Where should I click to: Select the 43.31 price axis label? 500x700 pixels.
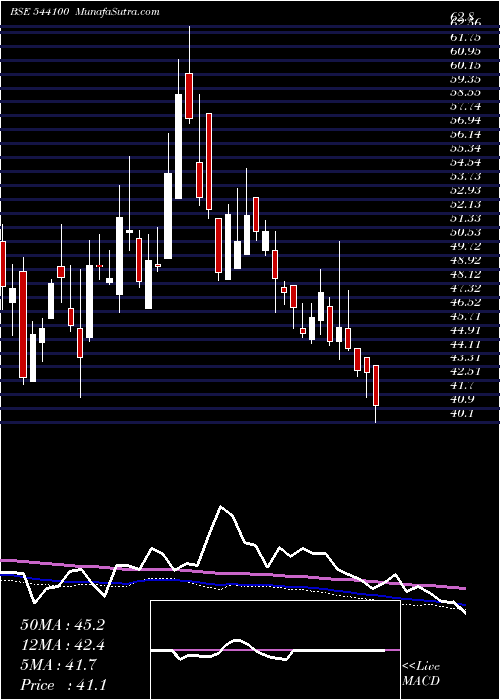tap(465, 358)
